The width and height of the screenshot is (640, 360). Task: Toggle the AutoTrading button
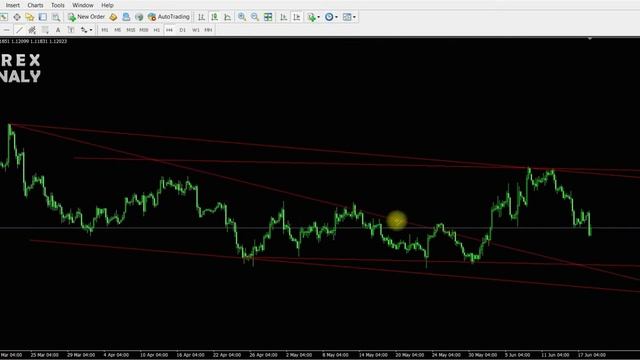click(x=169, y=17)
